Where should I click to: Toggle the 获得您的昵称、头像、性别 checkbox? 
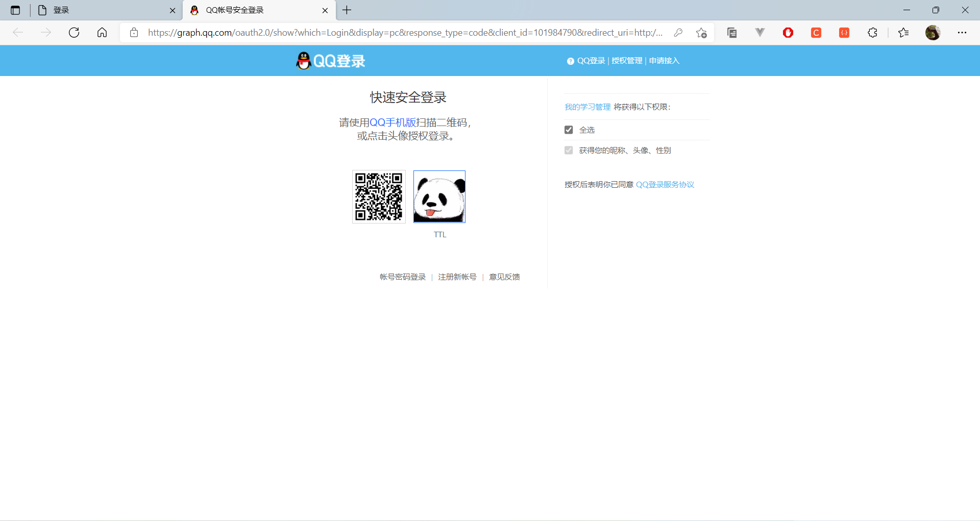pos(569,150)
